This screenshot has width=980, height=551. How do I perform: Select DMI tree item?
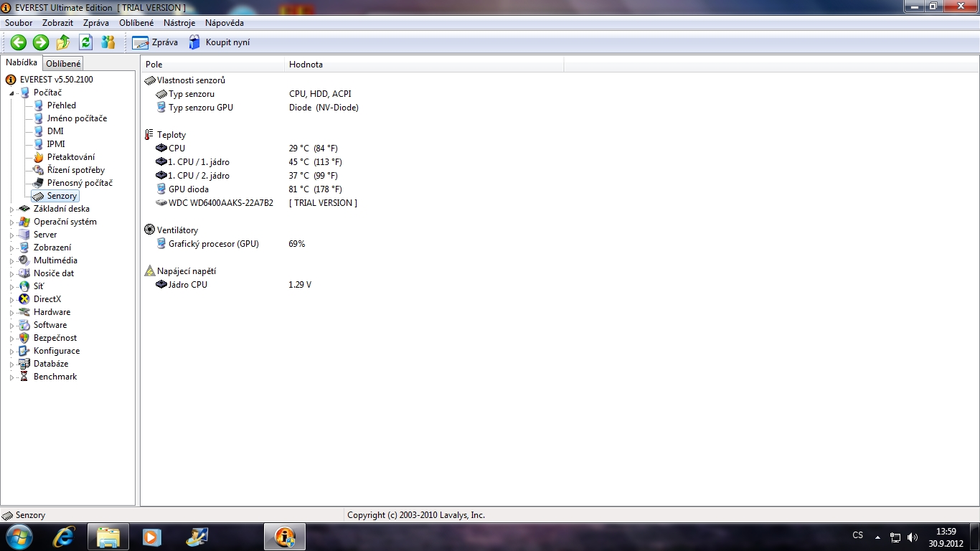tap(55, 131)
